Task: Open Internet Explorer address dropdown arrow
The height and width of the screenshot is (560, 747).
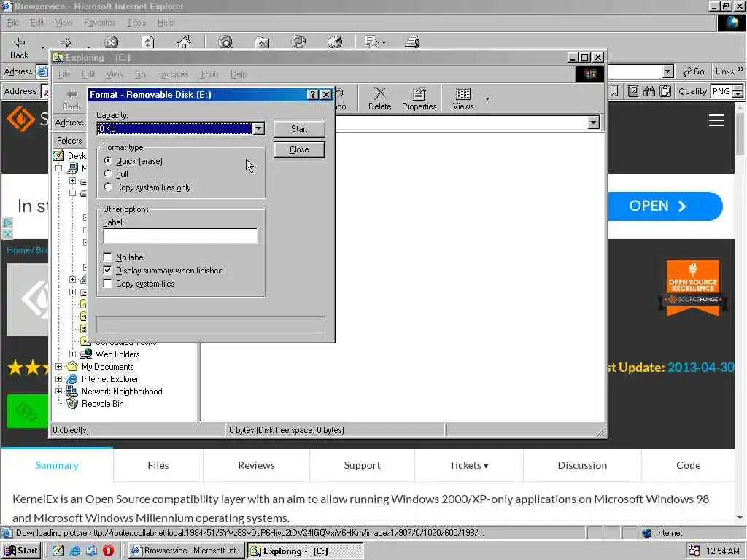Action: (668, 71)
